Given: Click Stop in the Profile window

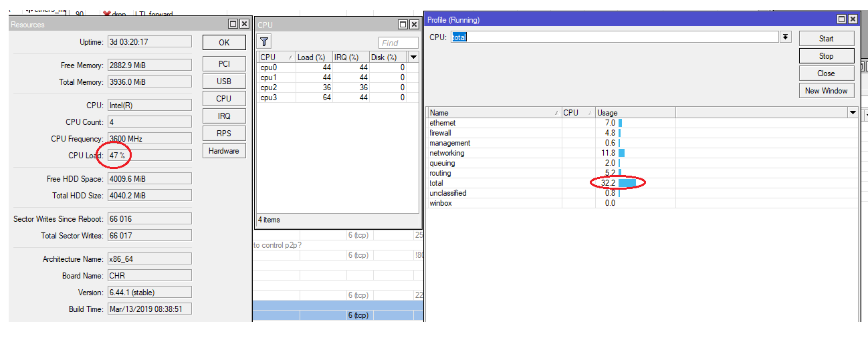Looking at the screenshot, I should (827, 56).
